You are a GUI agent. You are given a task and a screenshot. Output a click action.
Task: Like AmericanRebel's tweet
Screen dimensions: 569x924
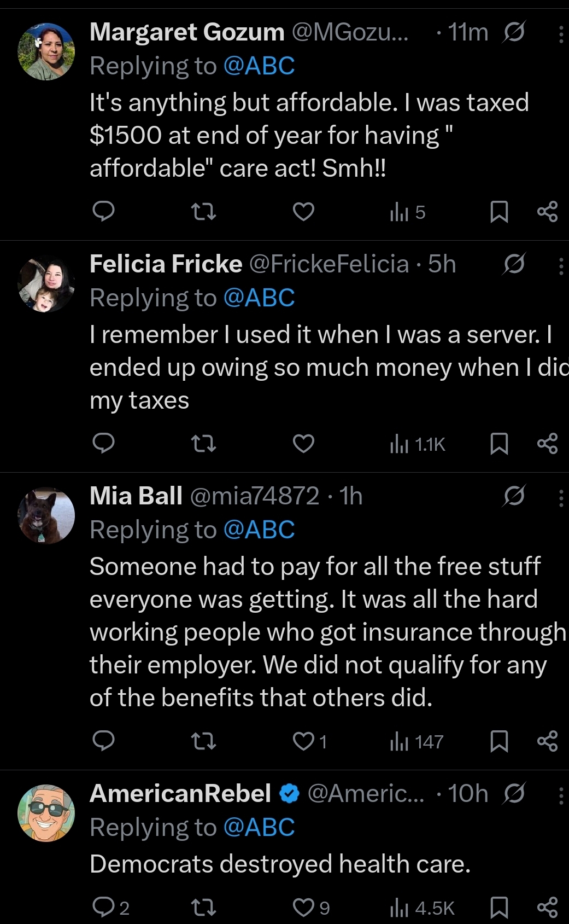pos(304,908)
